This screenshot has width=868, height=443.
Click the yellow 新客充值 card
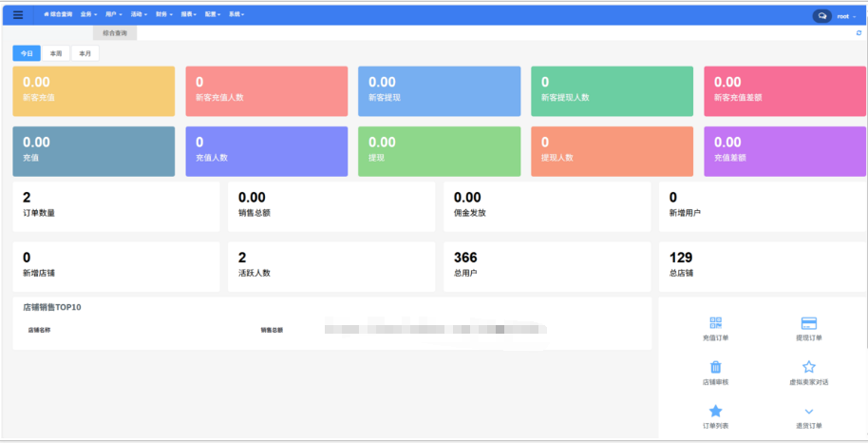[93, 91]
